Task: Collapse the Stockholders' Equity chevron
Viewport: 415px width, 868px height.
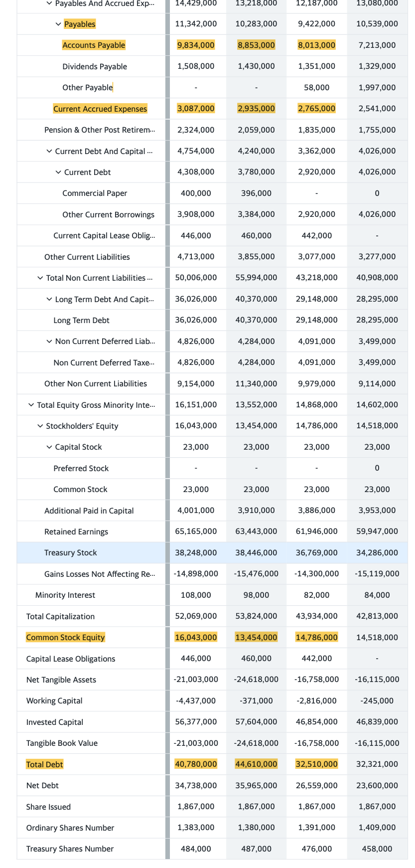Action: [40, 426]
